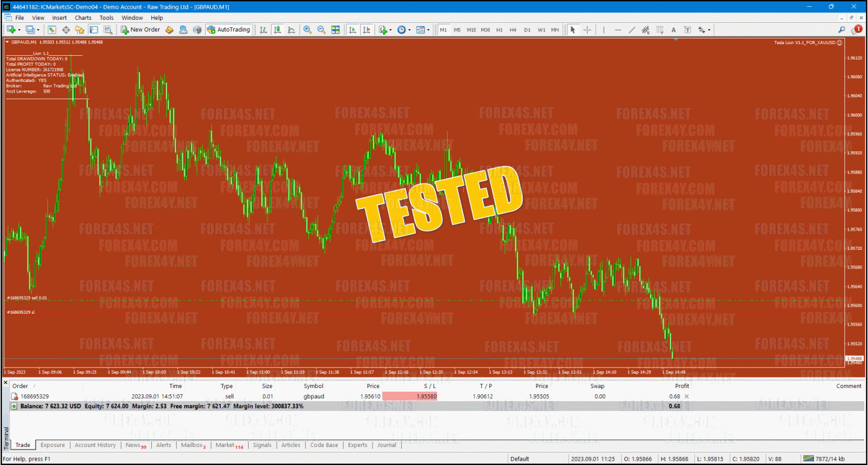Open the Charts menu
Image resolution: width=868 pixels, height=465 pixels.
pos(83,18)
